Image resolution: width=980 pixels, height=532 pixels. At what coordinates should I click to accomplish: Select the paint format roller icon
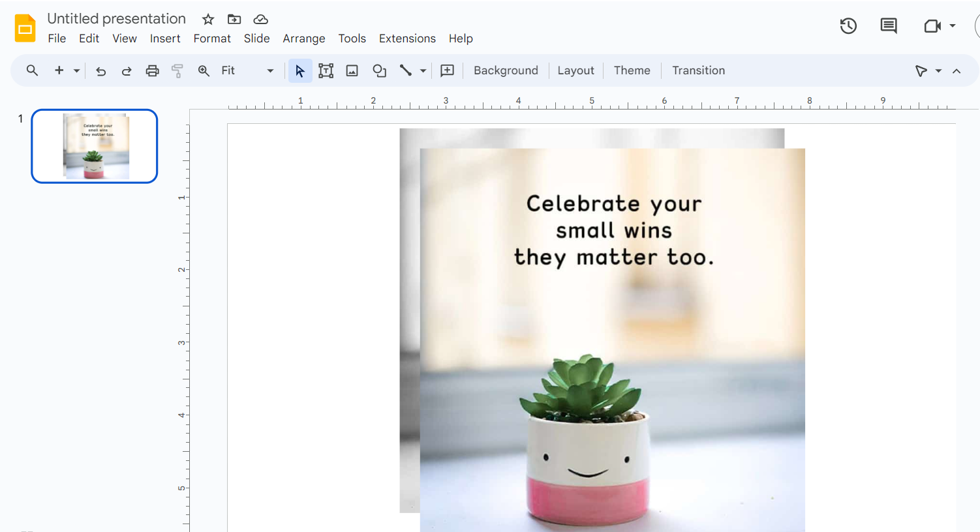click(x=177, y=71)
